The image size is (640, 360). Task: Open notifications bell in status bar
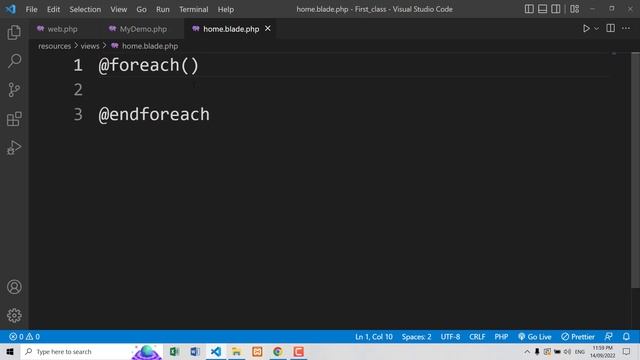point(626,337)
